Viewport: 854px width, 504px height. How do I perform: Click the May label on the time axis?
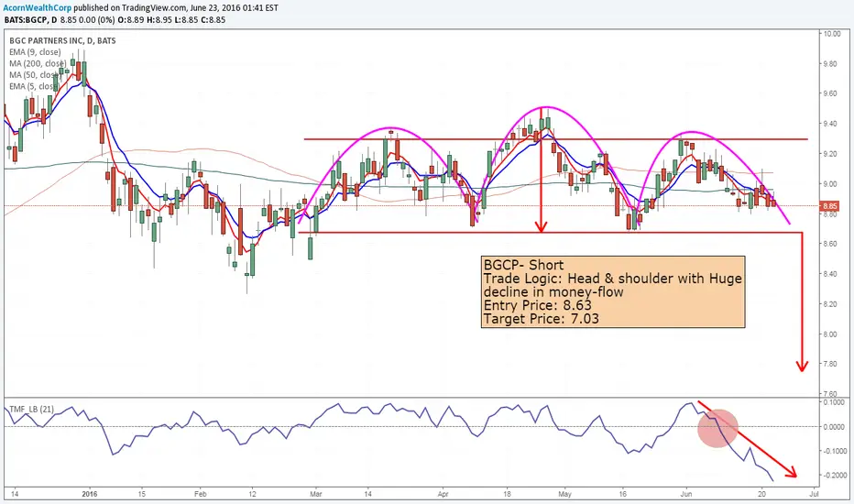click(564, 494)
